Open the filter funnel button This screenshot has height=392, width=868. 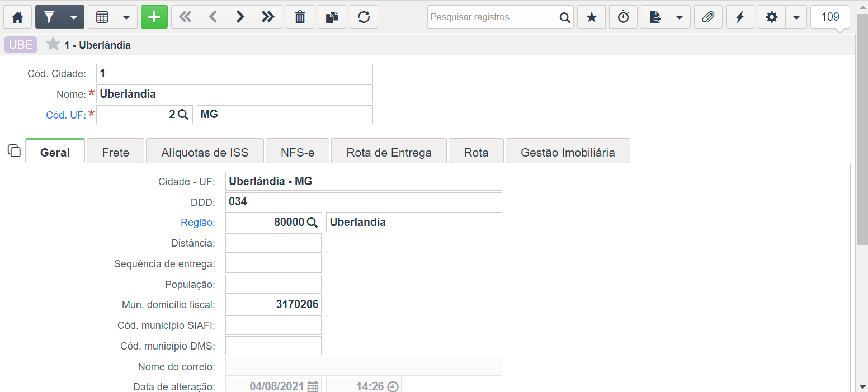49,17
